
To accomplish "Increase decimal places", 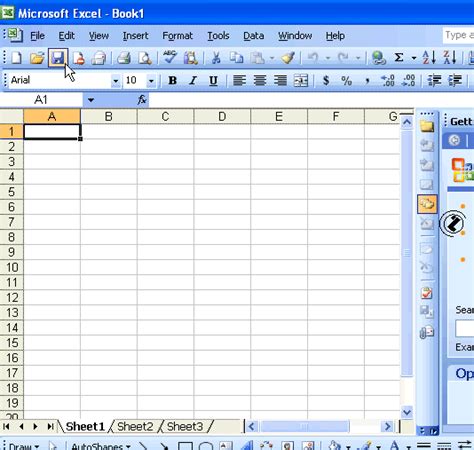I will pyautogui.click(x=388, y=80).
